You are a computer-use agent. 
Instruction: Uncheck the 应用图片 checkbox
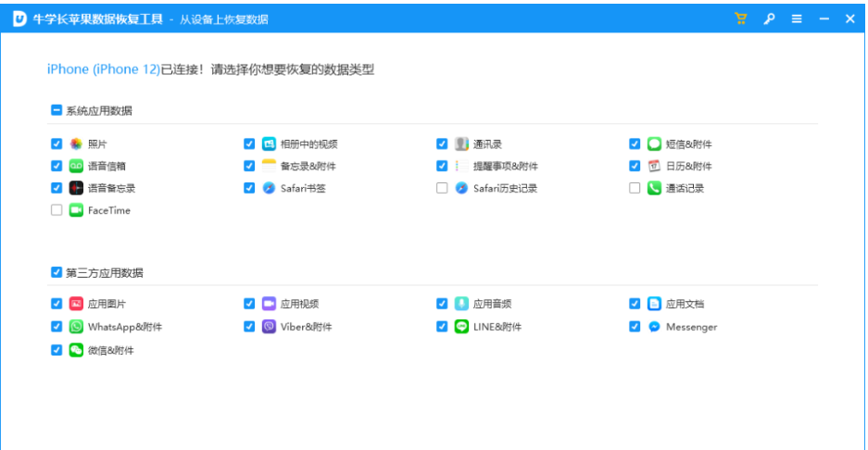(x=57, y=304)
